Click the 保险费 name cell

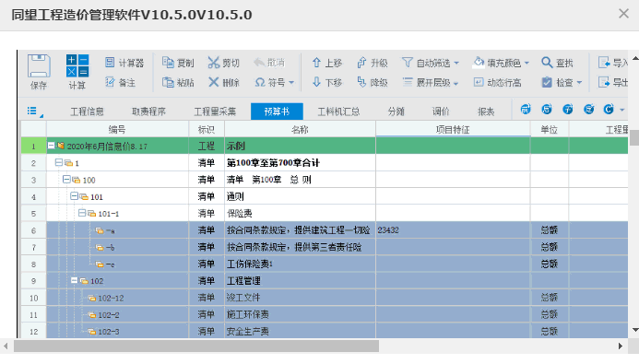coord(300,214)
